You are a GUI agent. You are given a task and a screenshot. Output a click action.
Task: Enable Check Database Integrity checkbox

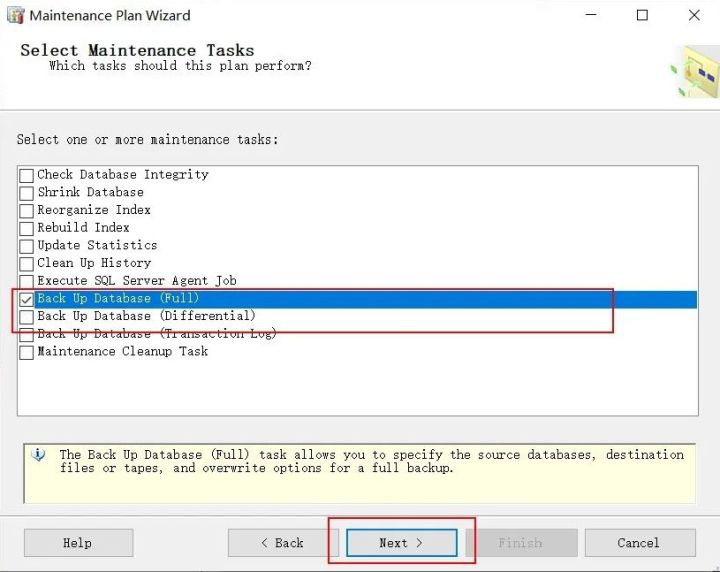coord(27,175)
